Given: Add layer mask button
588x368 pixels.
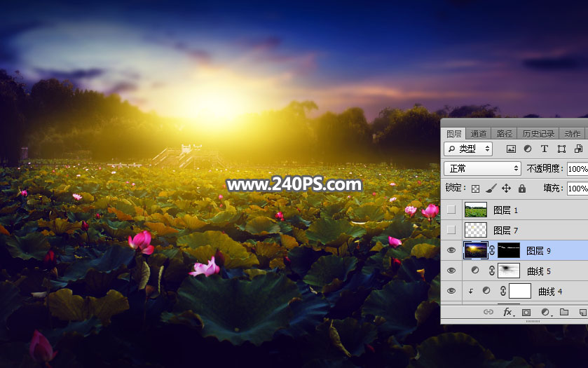Looking at the screenshot, I should pos(526,312).
